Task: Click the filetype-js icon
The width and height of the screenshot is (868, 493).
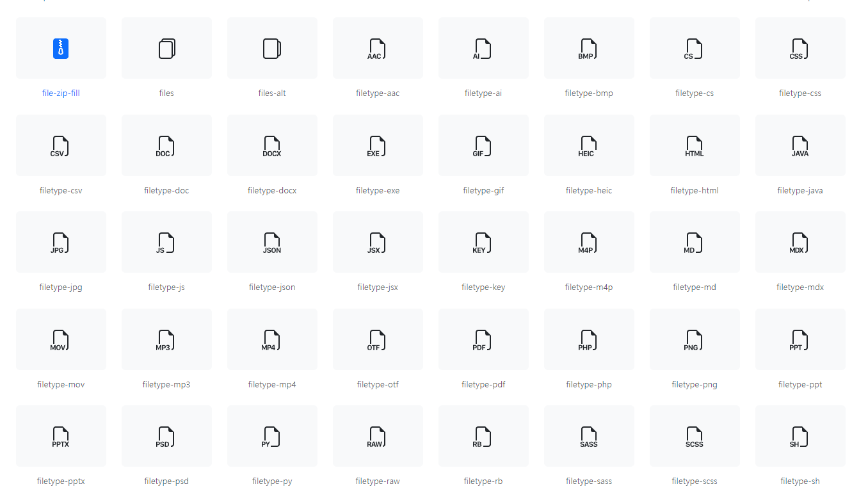Action: [166, 243]
